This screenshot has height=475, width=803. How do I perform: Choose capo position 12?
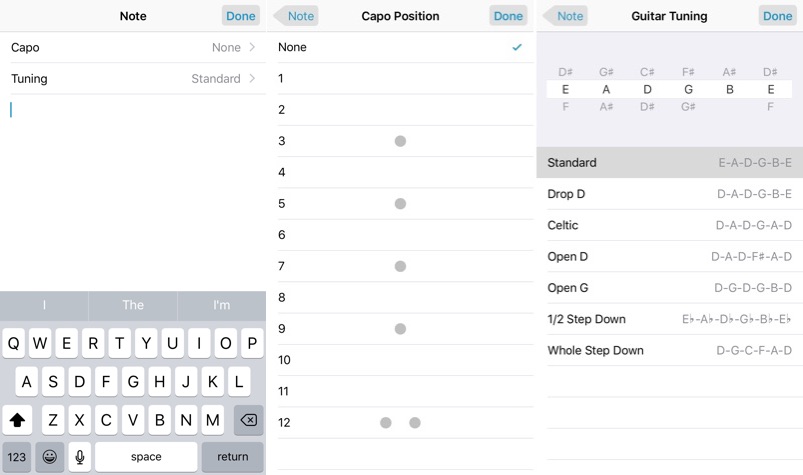click(x=400, y=423)
